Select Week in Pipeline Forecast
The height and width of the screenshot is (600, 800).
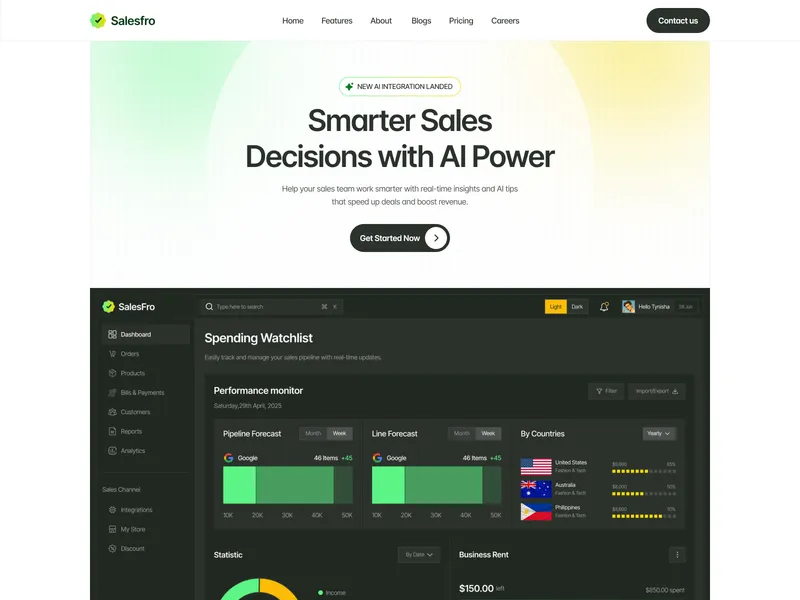pos(339,433)
